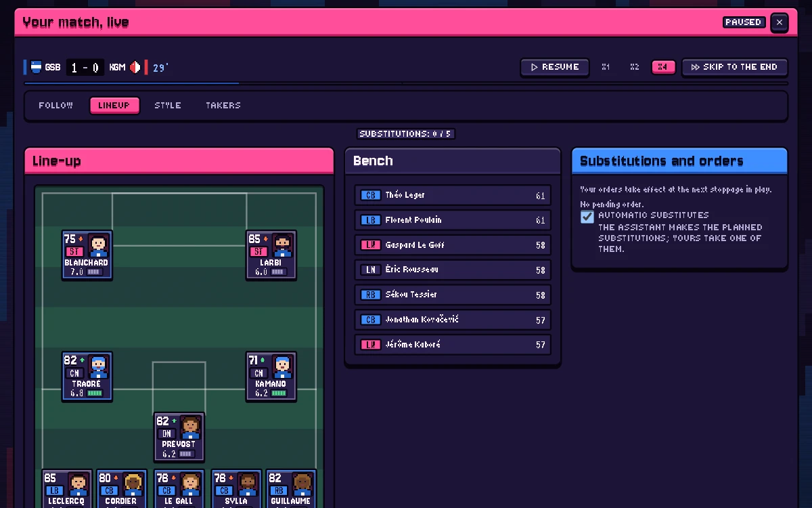Select the x4 speed option
The image size is (812, 508).
pos(663,67)
